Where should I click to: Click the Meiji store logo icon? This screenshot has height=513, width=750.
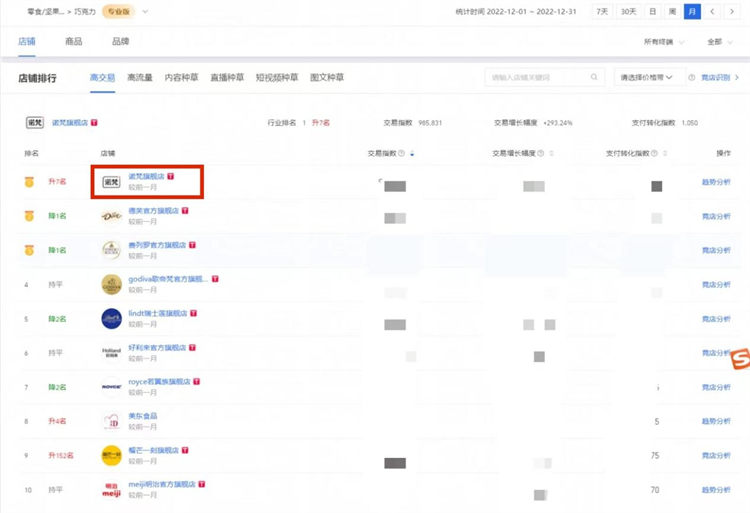(111, 491)
